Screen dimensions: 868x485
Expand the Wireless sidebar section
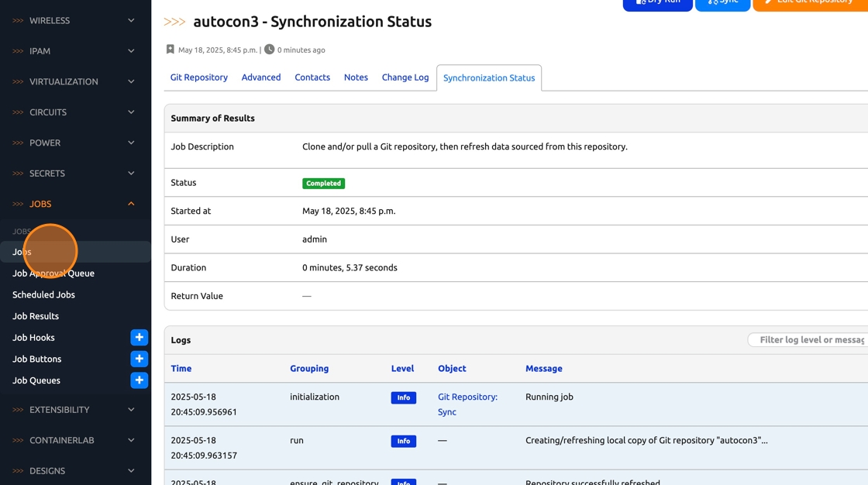[x=75, y=20]
